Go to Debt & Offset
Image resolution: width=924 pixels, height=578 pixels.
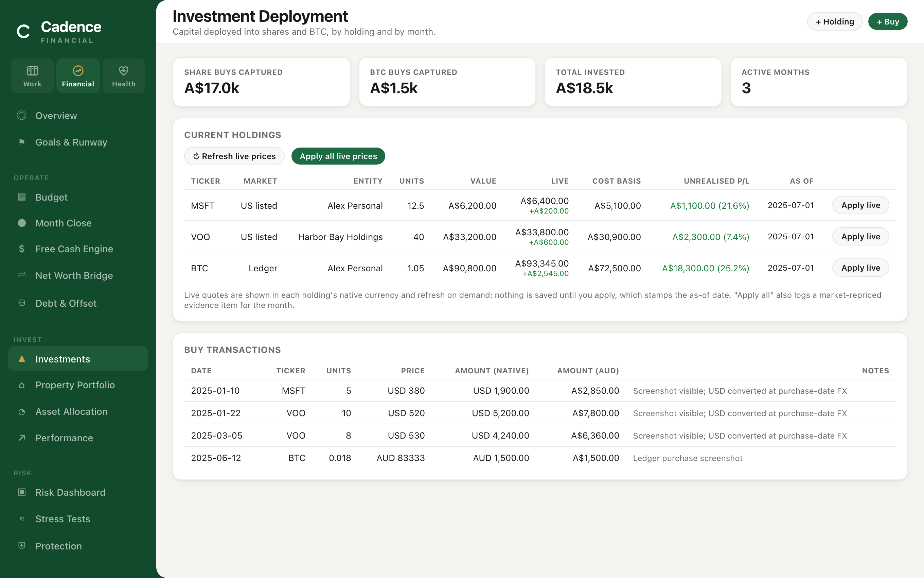point(78,303)
